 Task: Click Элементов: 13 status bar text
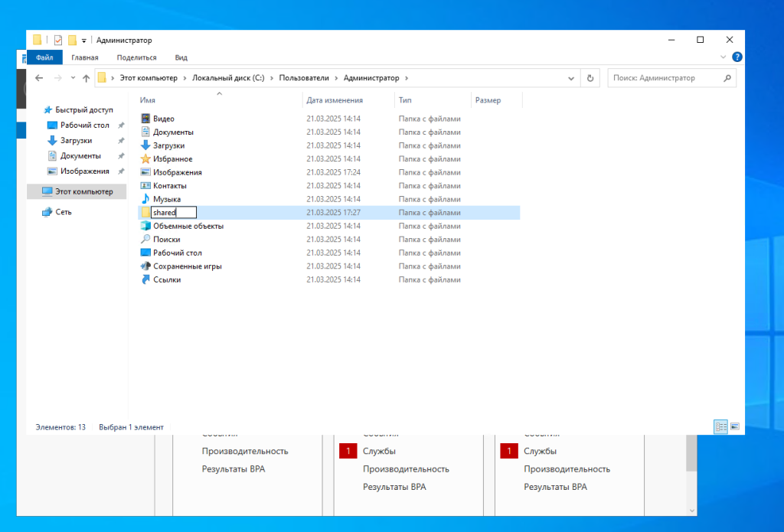click(60, 427)
